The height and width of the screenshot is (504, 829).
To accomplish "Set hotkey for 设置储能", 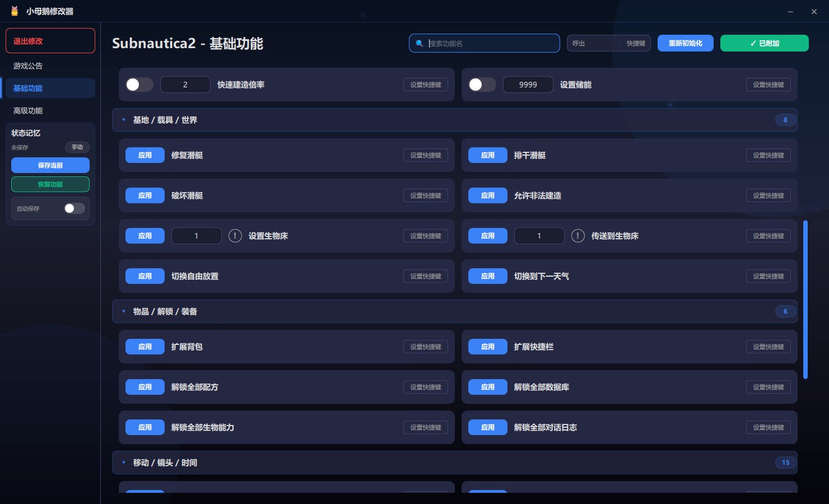I will (x=769, y=85).
